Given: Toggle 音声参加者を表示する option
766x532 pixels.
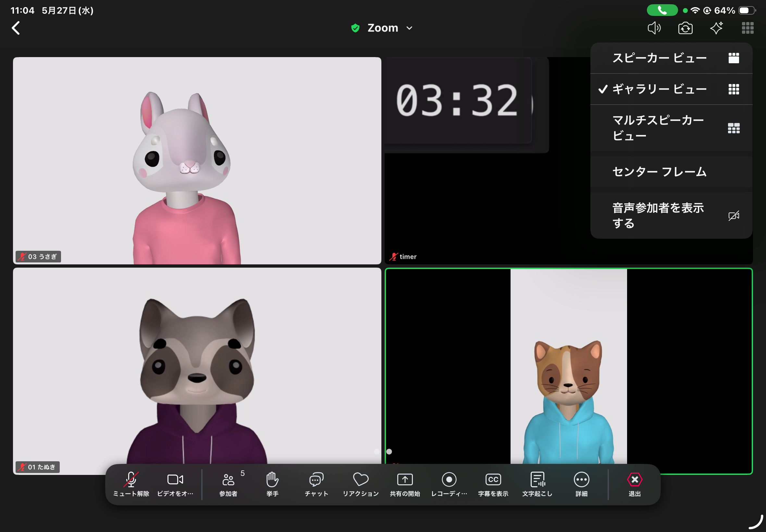Looking at the screenshot, I should click(671, 215).
